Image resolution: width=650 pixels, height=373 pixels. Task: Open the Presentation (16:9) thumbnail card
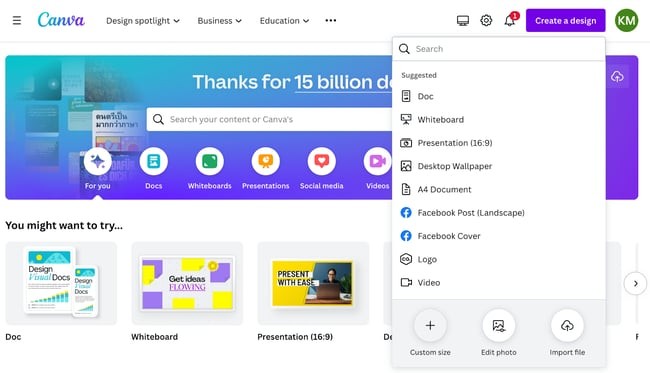click(x=313, y=283)
